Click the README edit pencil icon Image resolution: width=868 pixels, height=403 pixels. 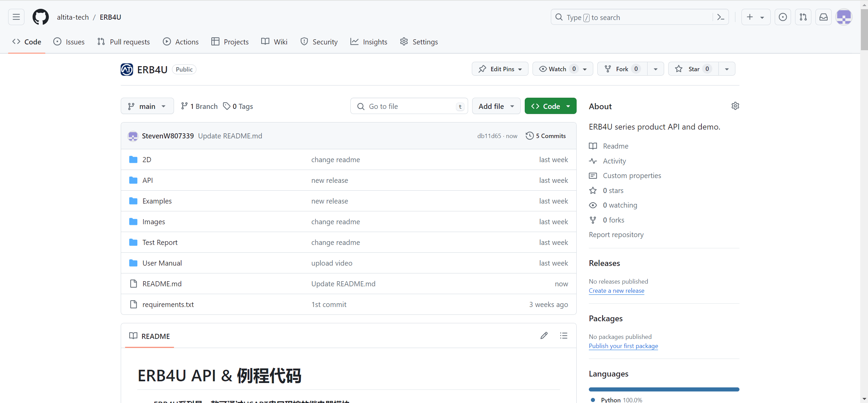(x=544, y=335)
